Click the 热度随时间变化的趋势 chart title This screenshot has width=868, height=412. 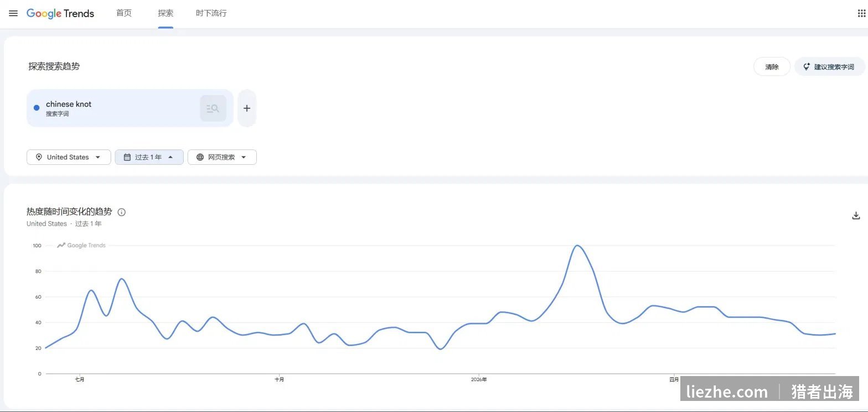click(69, 211)
